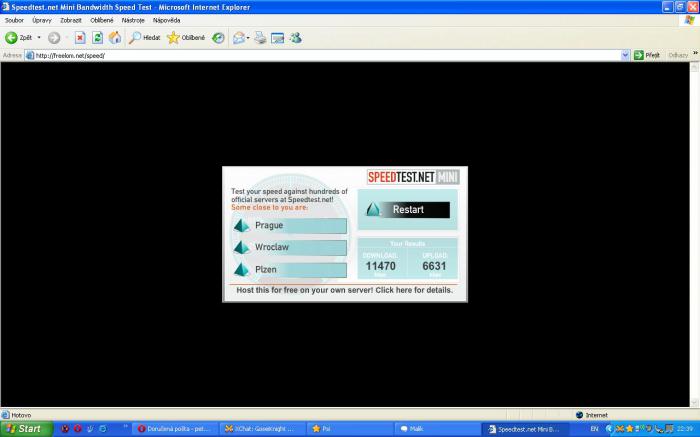Click the IE icon in the title bar

[x=6, y=7]
